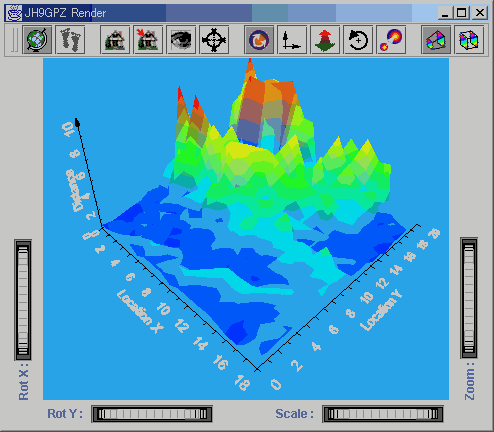Click the Rot Y horizontal slider

[152, 414]
